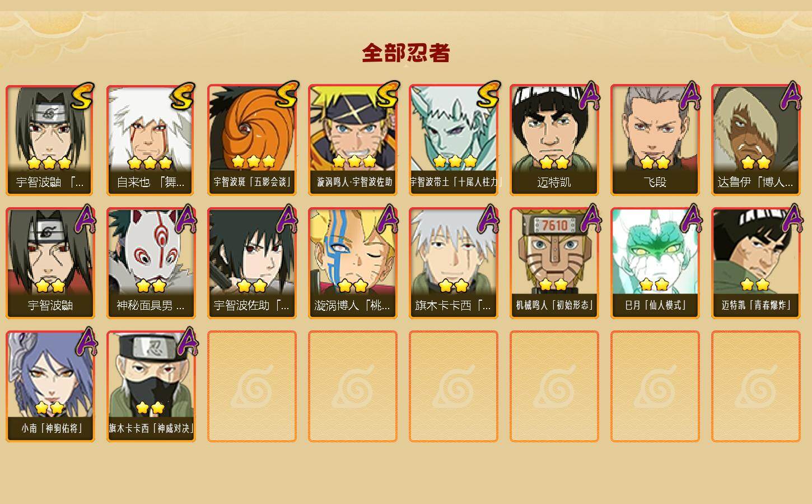812x504 pixels.
Task: Click the S rank badge on 宇智波鼬 card
Action: [x=82, y=96]
